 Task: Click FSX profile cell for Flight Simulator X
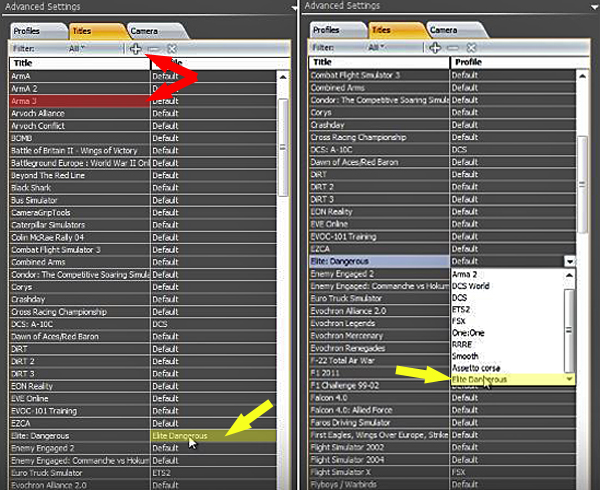[513, 472]
